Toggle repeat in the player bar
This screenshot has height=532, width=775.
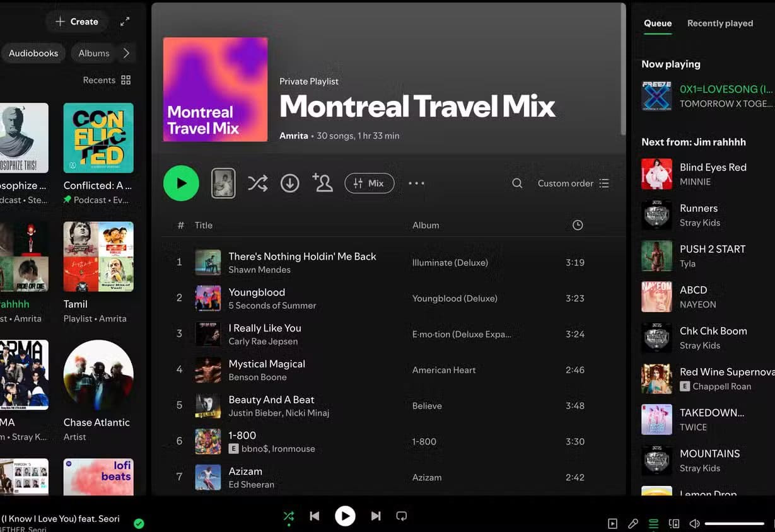coord(402,516)
